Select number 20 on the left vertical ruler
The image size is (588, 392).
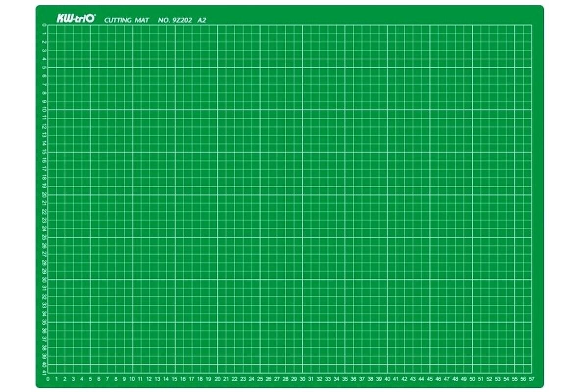click(44, 195)
